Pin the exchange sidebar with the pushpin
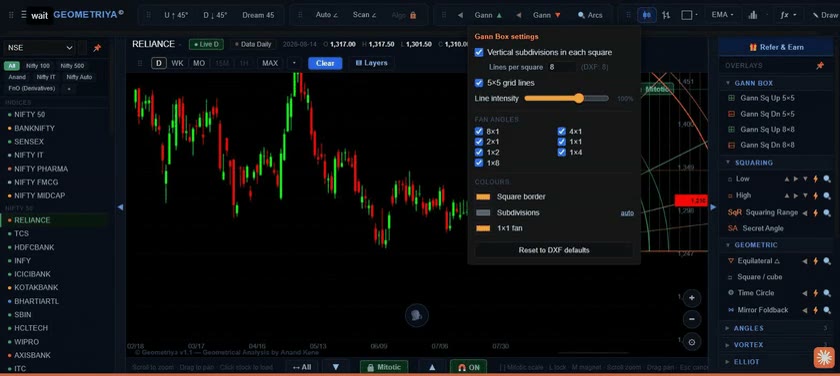The width and height of the screenshot is (840, 376). coord(97,48)
